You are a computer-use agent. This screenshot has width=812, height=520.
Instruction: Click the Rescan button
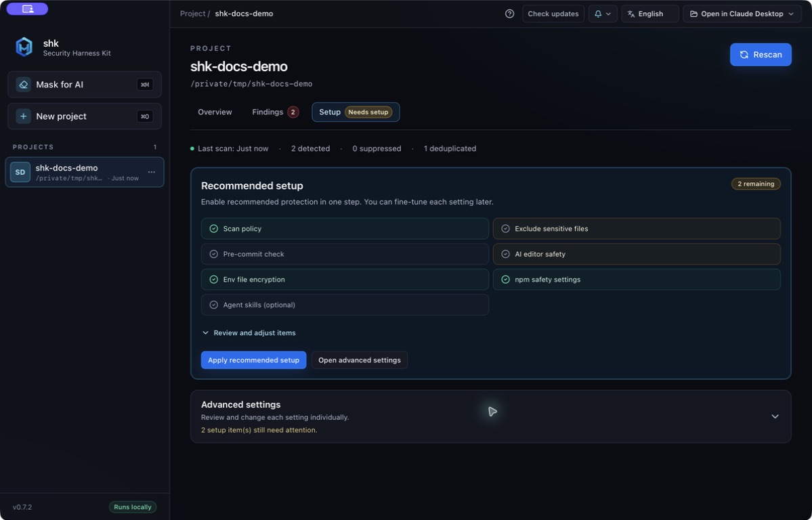(761, 54)
